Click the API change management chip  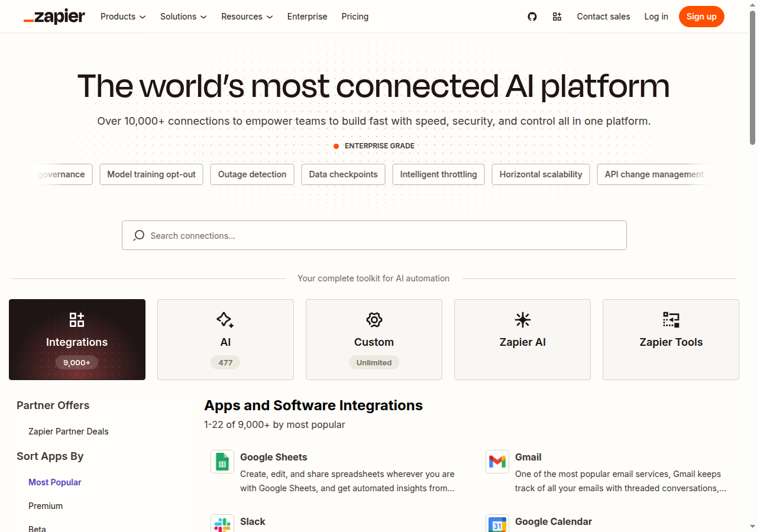pos(654,174)
